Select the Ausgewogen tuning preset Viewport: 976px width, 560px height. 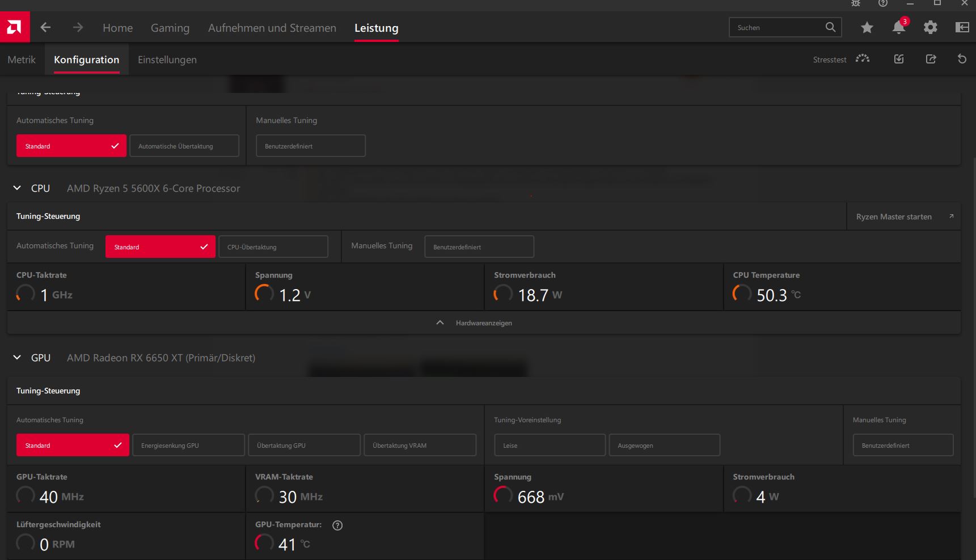[x=665, y=445]
